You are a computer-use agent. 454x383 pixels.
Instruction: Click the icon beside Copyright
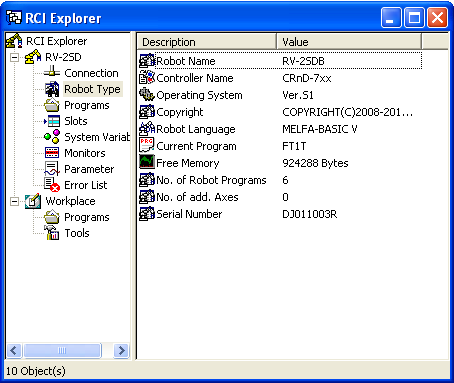[147, 112]
